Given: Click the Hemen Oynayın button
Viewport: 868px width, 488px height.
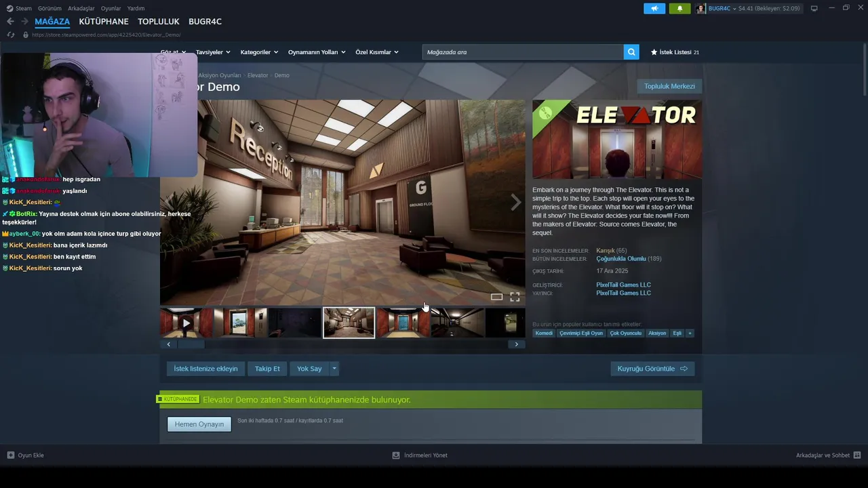Looking at the screenshot, I should (199, 424).
